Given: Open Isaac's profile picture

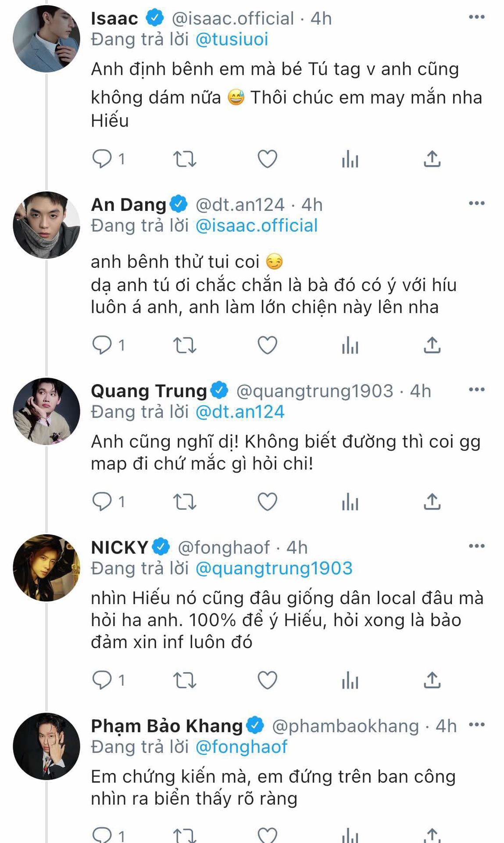Looking at the screenshot, I should 46,39.
